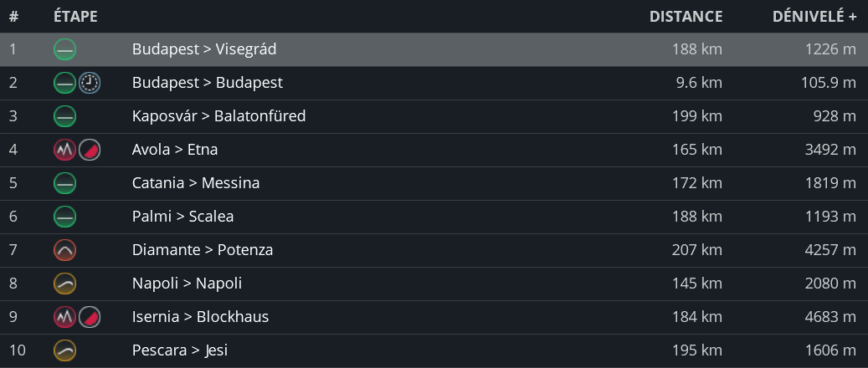This screenshot has width=868, height=368.
Task: Click the flat stage icon for Catania > Messina
Action: coord(64,183)
